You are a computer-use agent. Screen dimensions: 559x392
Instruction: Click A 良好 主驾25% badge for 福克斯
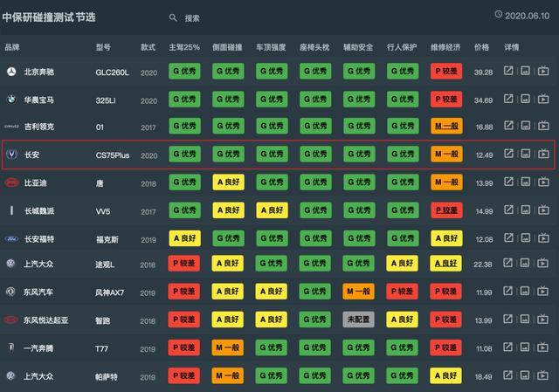coord(185,238)
